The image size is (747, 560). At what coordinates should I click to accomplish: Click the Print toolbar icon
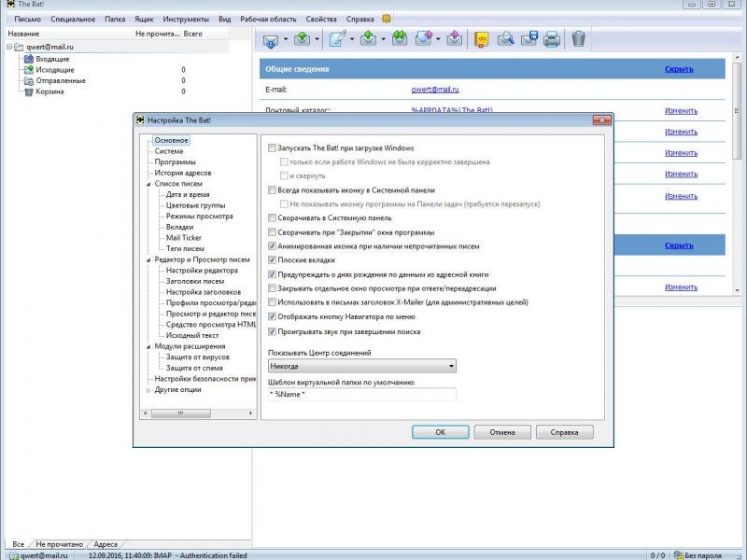point(552,39)
